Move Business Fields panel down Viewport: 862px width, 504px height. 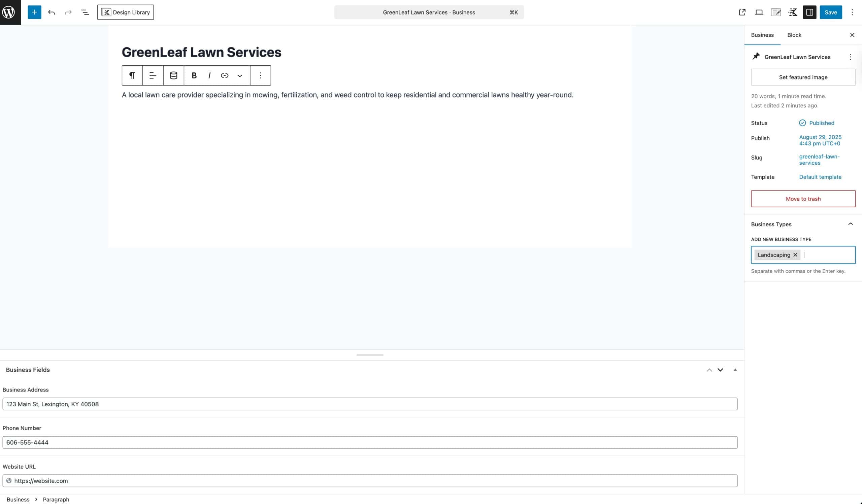click(x=720, y=370)
